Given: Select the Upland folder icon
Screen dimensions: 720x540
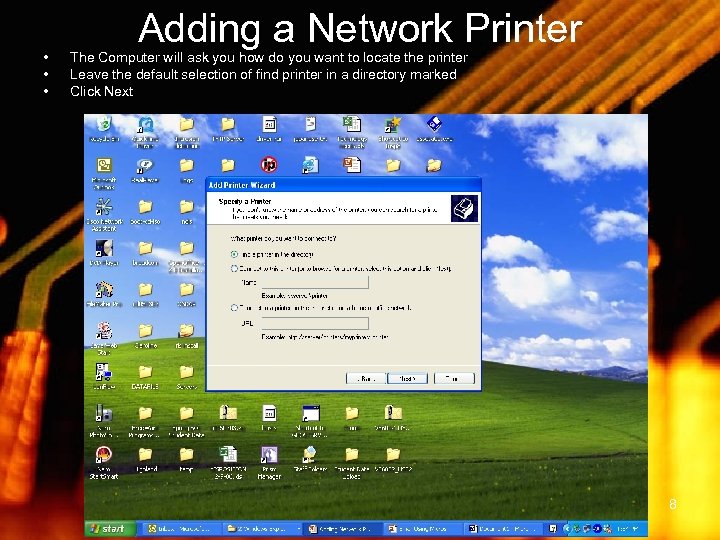Looking at the screenshot, I should tap(145, 455).
